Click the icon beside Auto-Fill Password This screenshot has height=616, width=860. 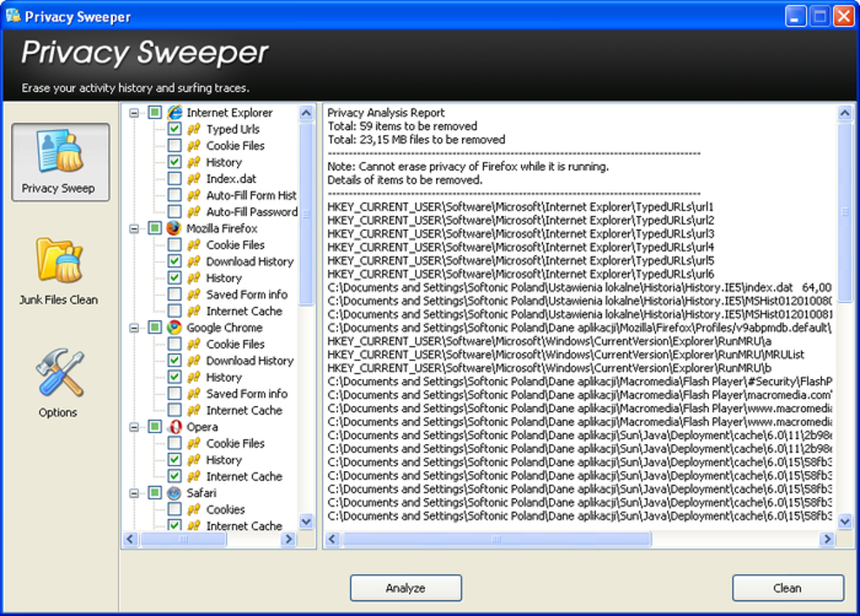[x=194, y=212]
